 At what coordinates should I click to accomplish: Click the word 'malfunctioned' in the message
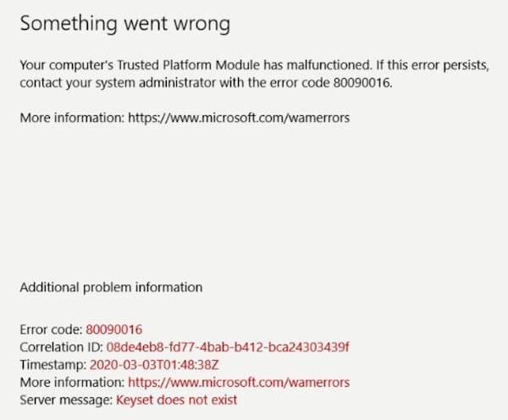(329, 65)
